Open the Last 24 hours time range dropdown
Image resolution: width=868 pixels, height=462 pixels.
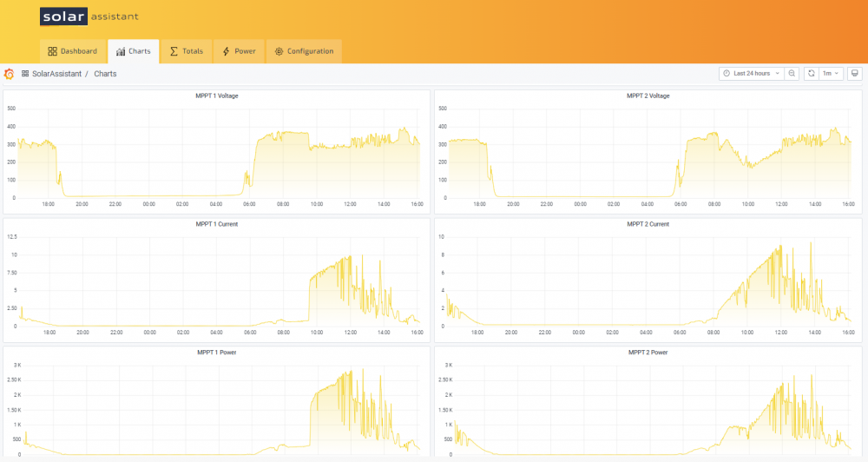[x=751, y=74]
